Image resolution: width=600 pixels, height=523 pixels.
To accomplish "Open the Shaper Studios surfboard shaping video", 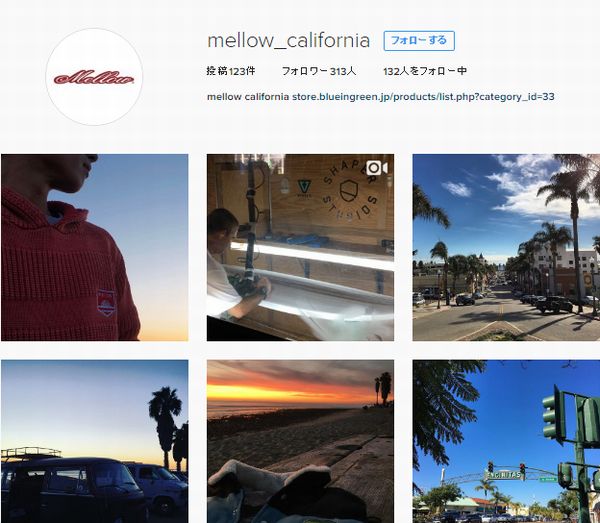I will [x=300, y=248].
